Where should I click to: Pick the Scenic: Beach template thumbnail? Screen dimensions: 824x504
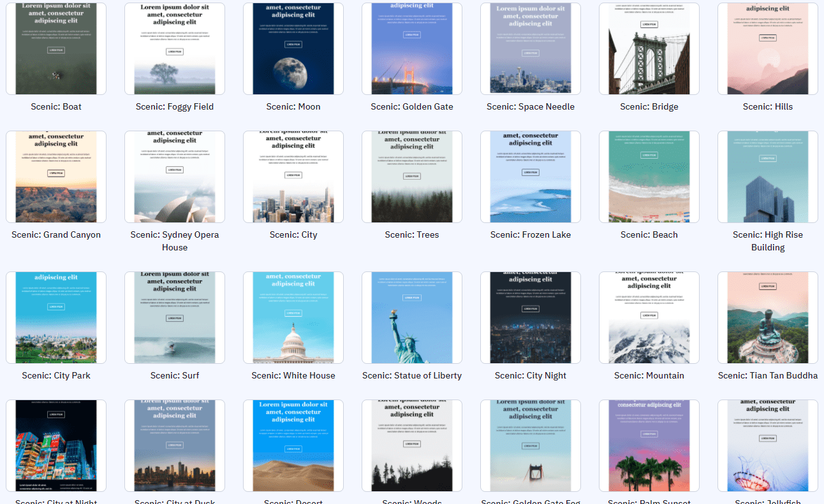[649, 177]
